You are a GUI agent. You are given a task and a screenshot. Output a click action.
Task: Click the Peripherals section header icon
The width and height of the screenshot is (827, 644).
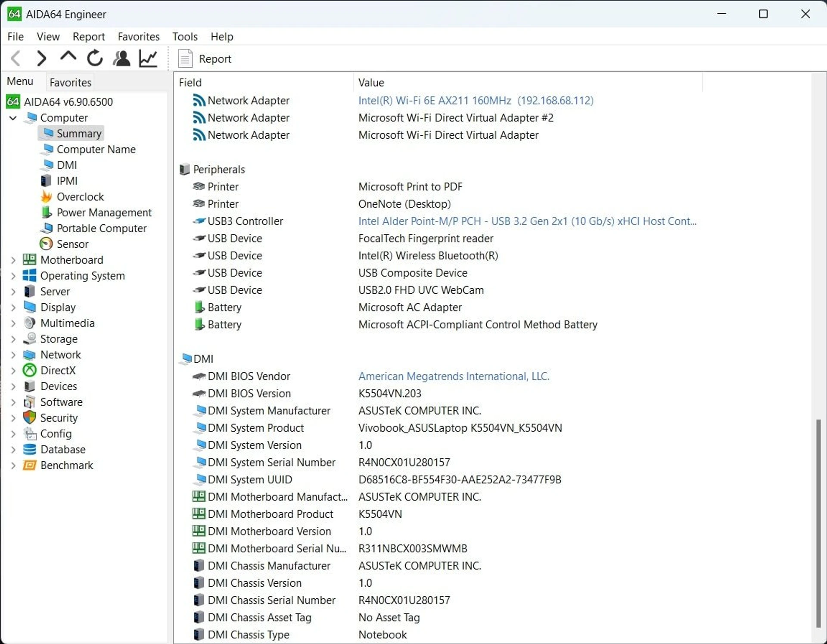[x=184, y=169]
